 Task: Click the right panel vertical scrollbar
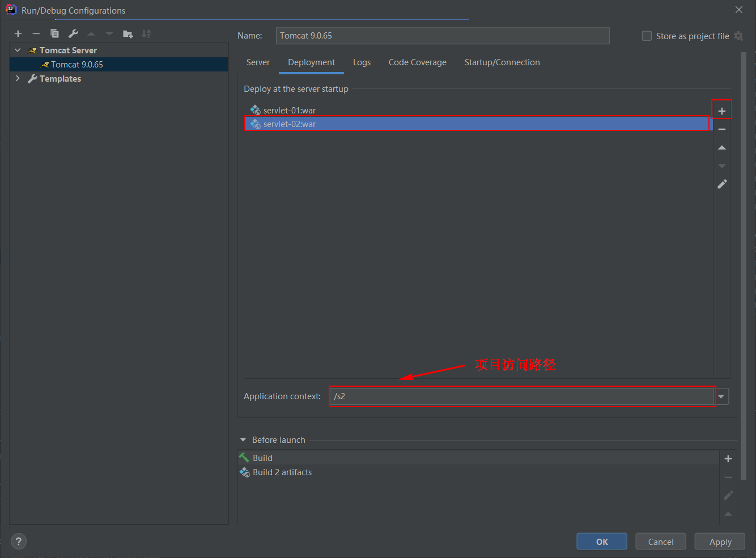[744, 267]
